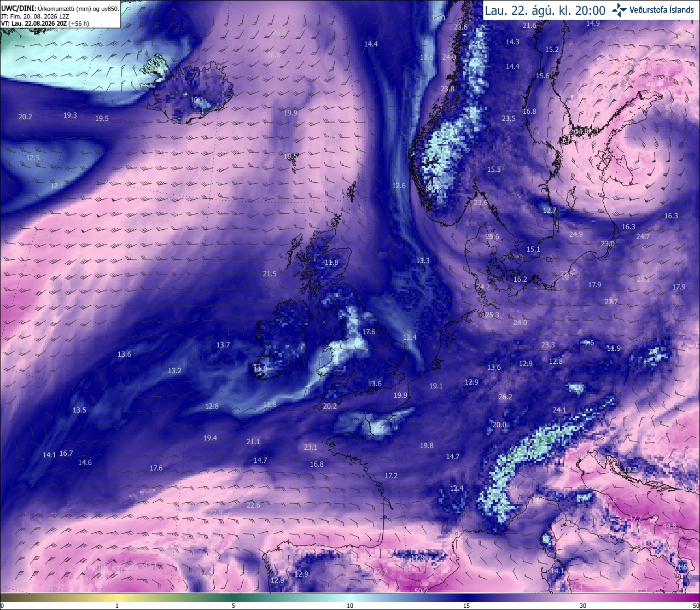700x610 pixels.
Task: Pick the 10 tick on the color scale
Action: pos(350,606)
